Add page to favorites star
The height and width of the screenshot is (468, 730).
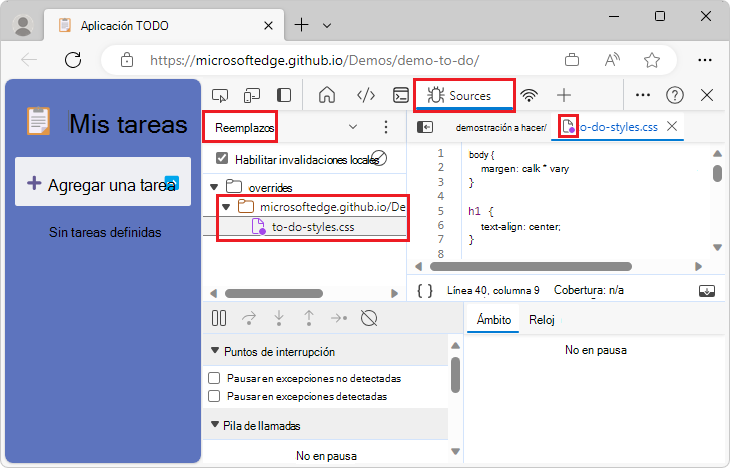pos(652,60)
